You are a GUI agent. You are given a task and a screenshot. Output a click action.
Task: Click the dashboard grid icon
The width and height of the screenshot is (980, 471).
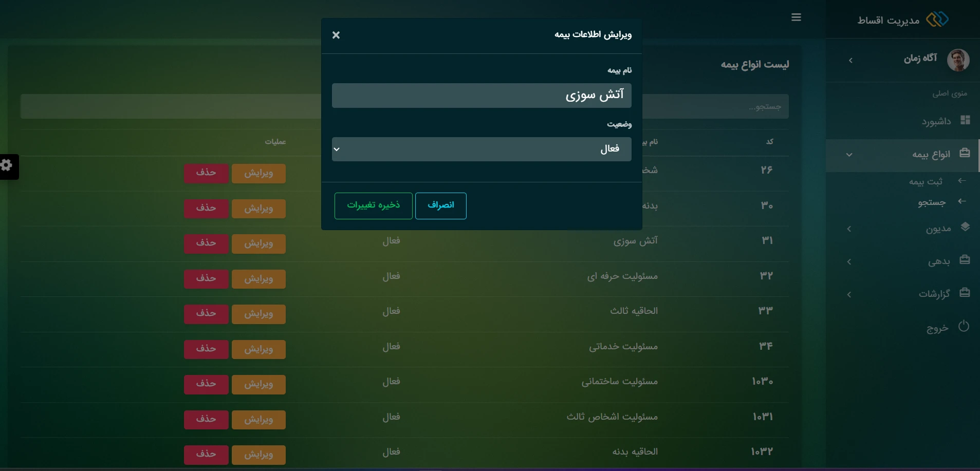pos(965,120)
